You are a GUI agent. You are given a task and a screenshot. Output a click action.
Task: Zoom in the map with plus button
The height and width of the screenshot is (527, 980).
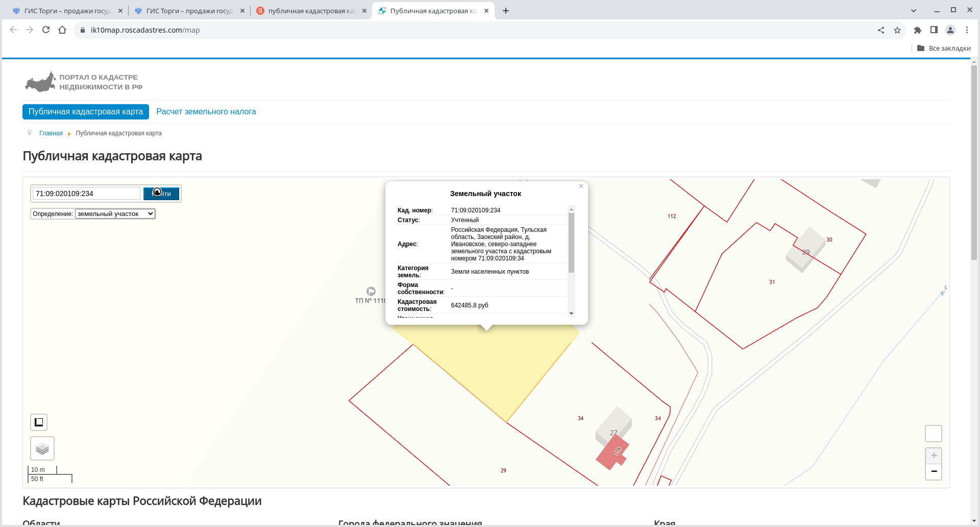[934, 456]
